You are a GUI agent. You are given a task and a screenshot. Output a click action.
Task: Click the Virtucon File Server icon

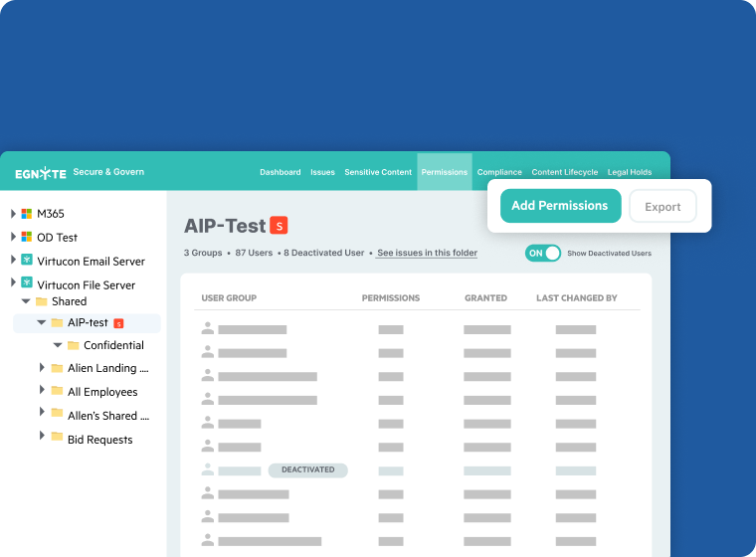[27, 284]
